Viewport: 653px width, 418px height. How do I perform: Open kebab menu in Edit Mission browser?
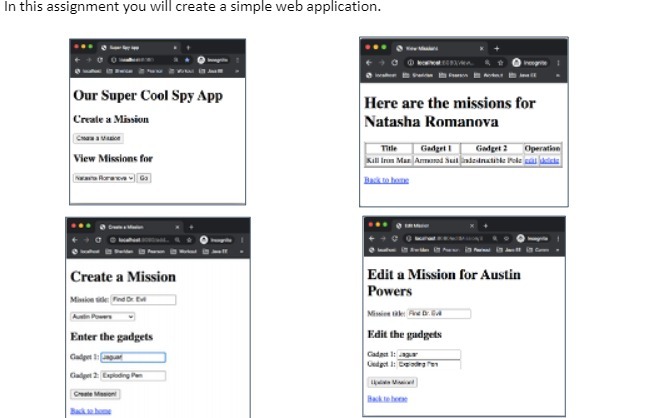click(x=558, y=239)
